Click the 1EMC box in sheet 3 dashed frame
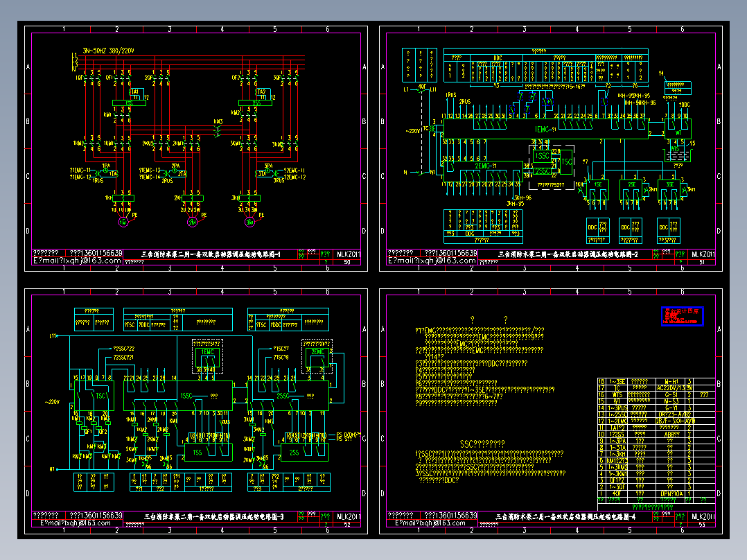Viewport: 747px width, 560px height. [x=207, y=358]
